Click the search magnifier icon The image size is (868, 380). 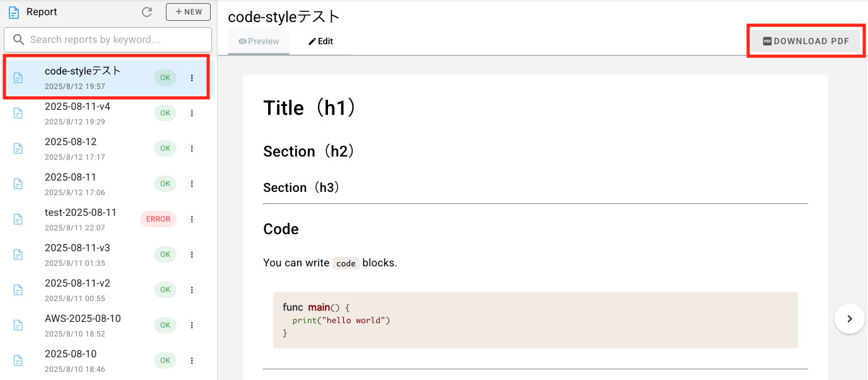point(18,40)
